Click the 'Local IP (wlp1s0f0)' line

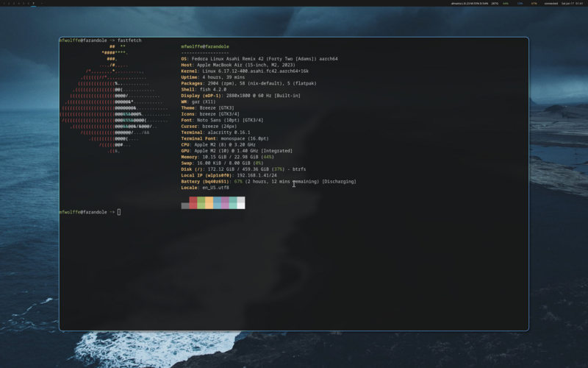229,175
